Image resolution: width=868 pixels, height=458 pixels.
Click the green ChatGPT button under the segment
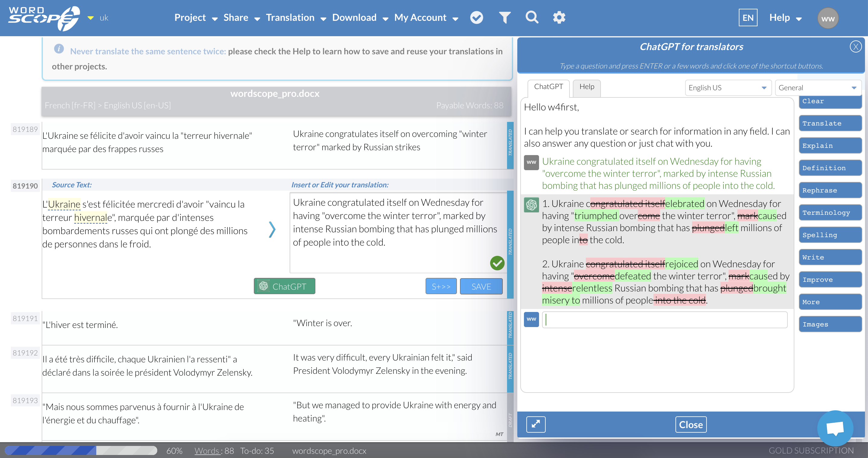pyautogui.click(x=284, y=286)
